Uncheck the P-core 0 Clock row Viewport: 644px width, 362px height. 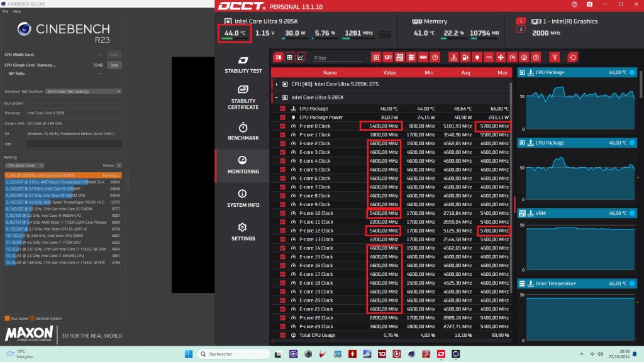[x=282, y=126]
